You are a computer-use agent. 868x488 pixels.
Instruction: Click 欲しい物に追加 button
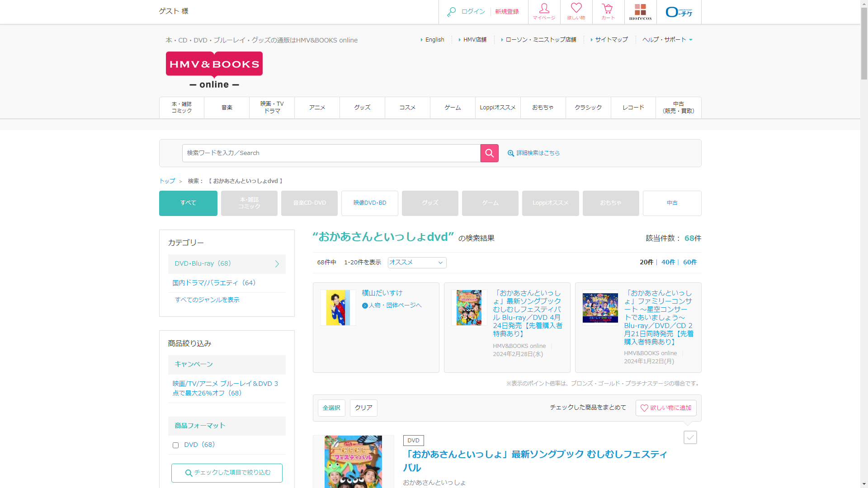click(666, 408)
